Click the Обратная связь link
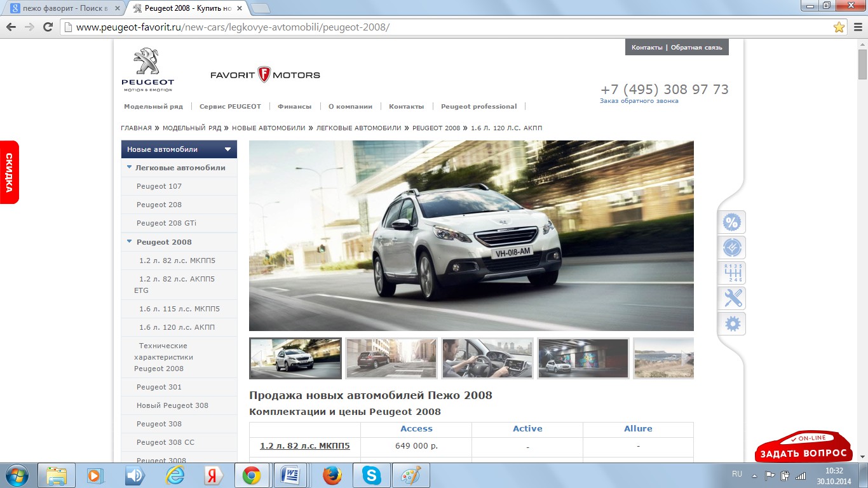 pyautogui.click(x=696, y=48)
